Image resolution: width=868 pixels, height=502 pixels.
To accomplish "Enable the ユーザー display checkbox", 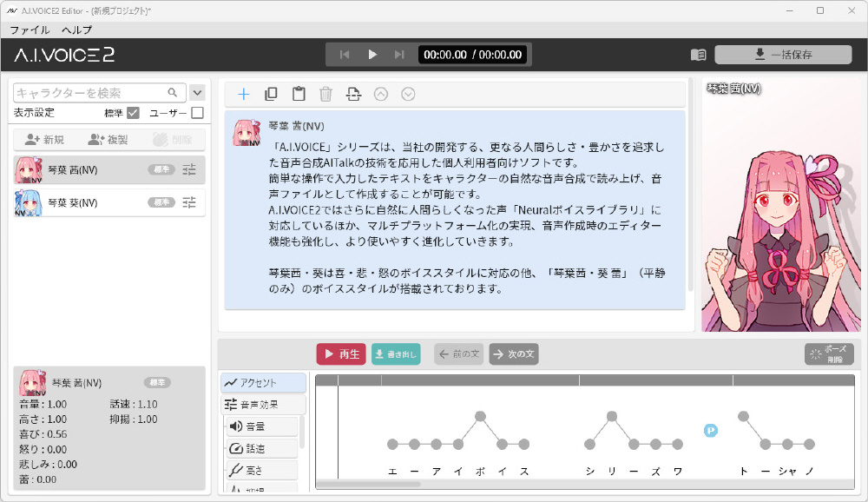I will 197,113.
